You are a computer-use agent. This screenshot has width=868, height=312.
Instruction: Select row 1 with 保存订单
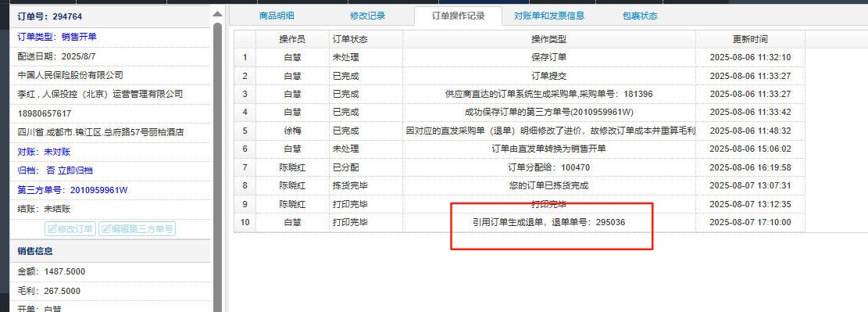click(x=520, y=58)
